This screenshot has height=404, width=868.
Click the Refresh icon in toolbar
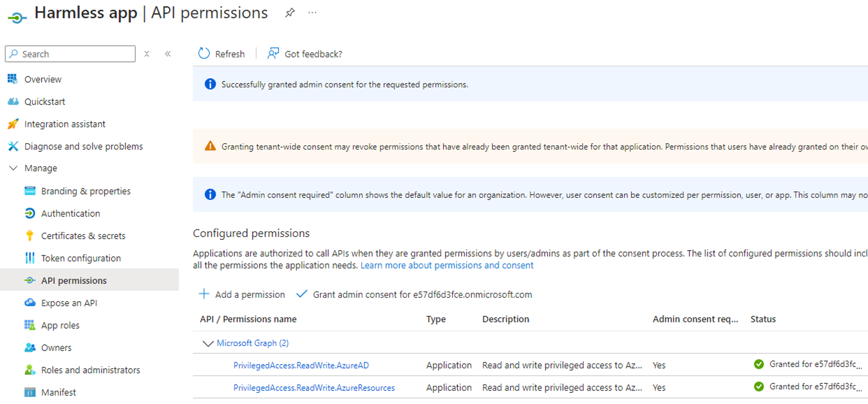click(204, 54)
